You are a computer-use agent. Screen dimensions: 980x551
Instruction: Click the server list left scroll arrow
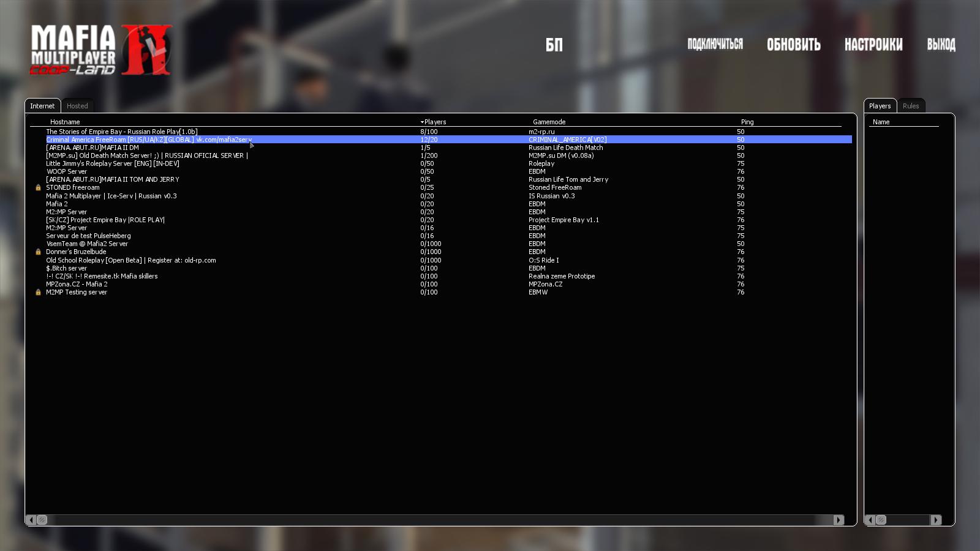[x=31, y=520]
